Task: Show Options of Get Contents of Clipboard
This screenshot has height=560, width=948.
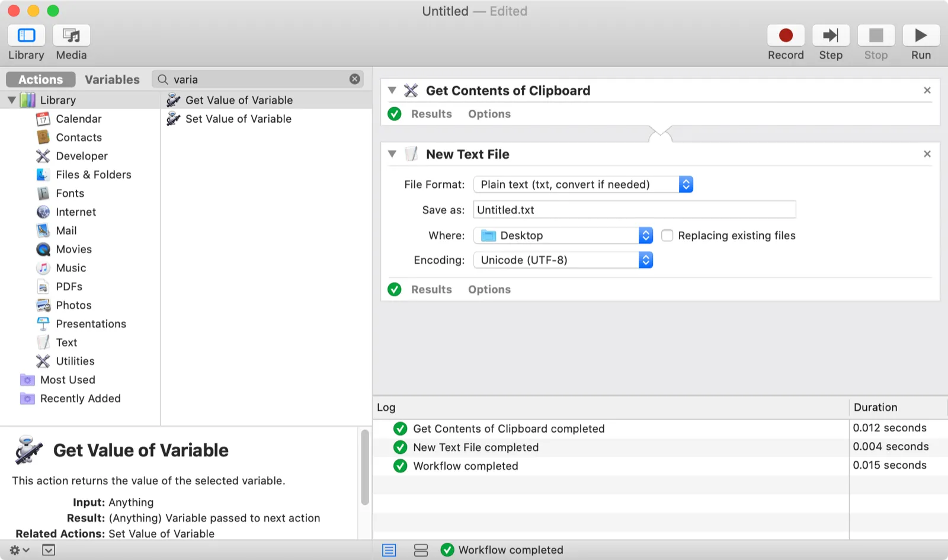Action: tap(489, 114)
